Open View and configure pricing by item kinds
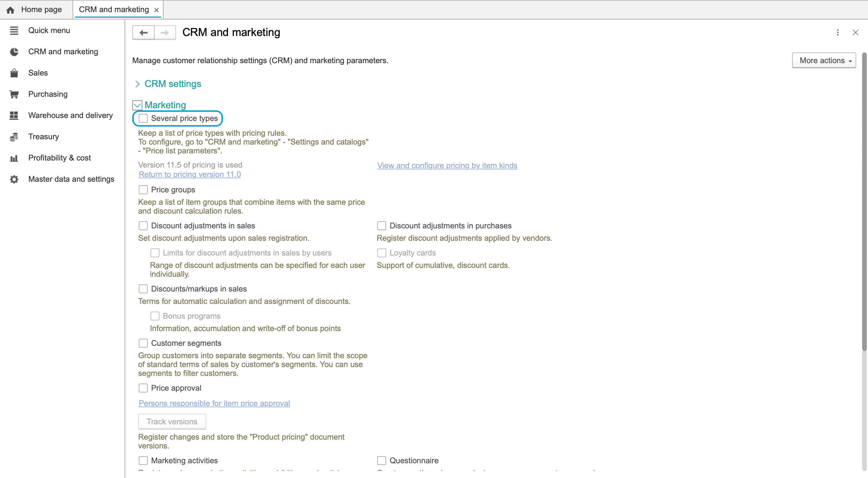Viewport: 868px width, 478px height. (447, 166)
